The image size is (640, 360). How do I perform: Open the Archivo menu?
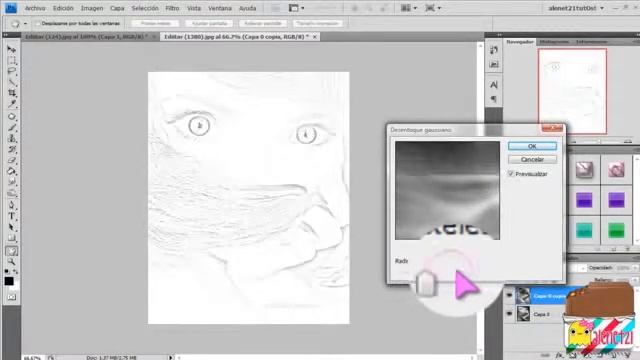point(35,8)
